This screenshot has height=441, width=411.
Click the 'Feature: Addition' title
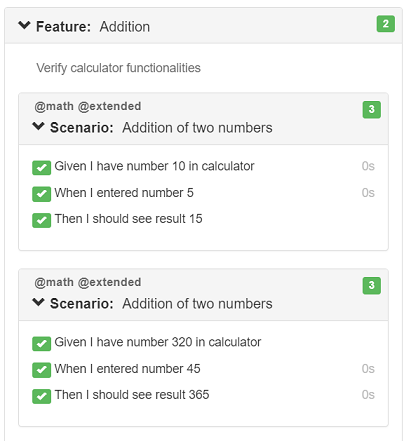[93, 27]
